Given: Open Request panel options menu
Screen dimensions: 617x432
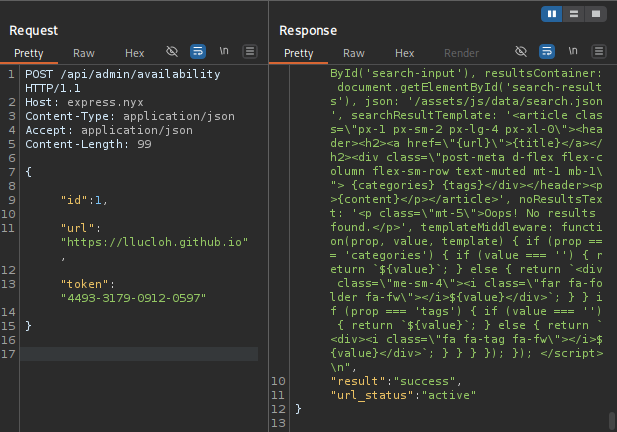Looking at the screenshot, I should pyautogui.click(x=250, y=51).
